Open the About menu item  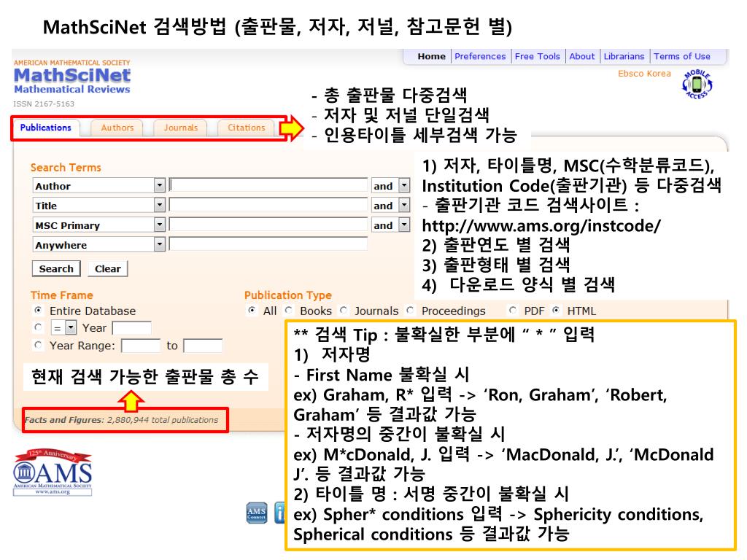[582, 56]
